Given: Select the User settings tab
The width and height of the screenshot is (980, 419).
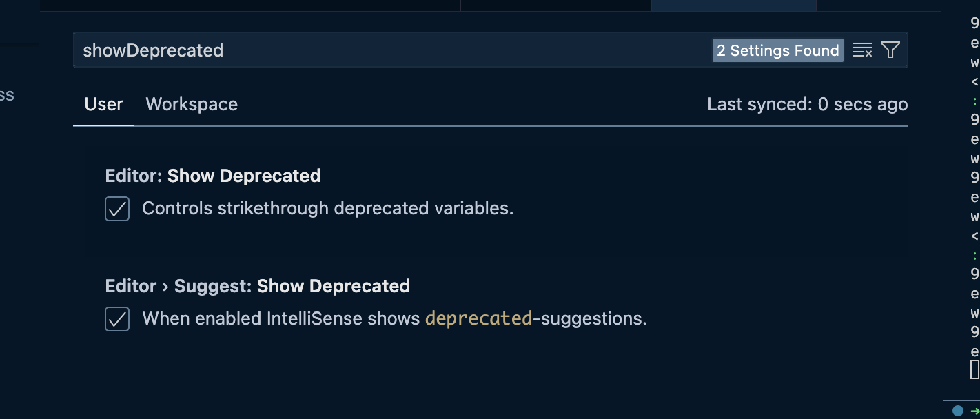Looking at the screenshot, I should click(x=103, y=104).
